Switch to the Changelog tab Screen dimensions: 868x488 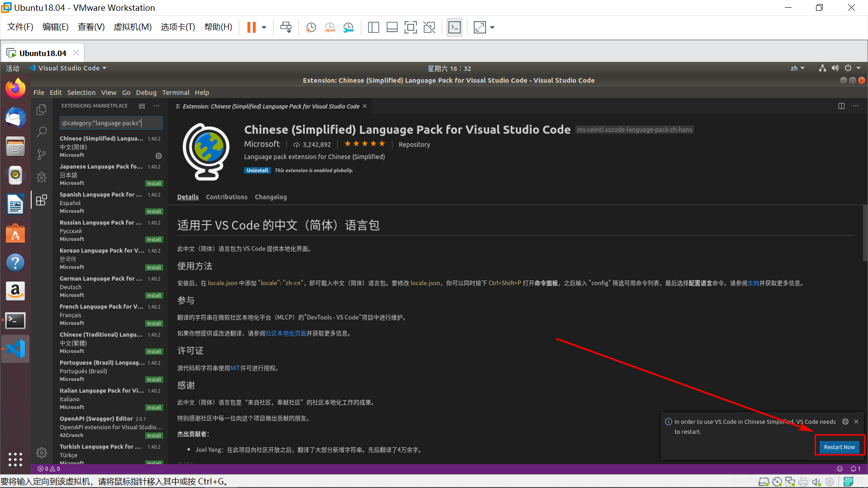[x=270, y=197]
